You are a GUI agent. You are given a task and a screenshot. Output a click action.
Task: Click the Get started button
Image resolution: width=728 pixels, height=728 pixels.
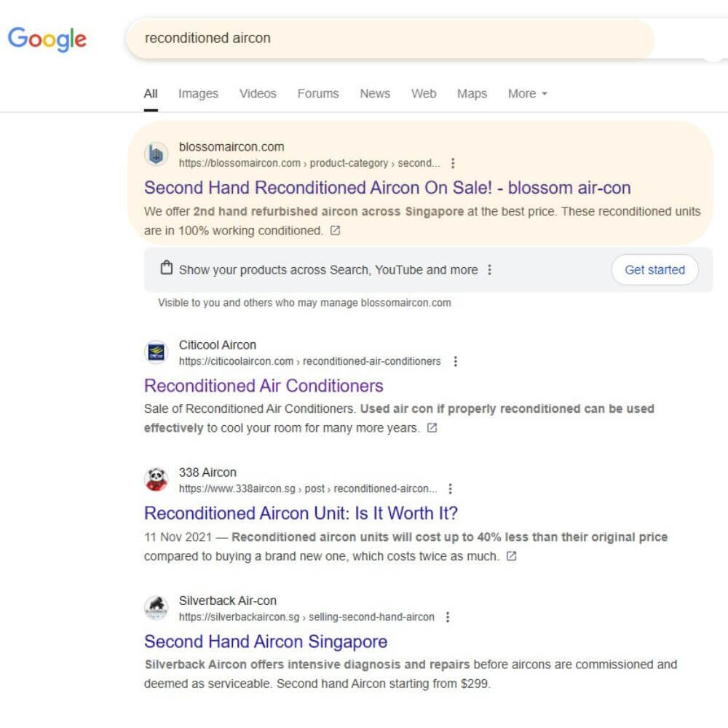(654, 270)
